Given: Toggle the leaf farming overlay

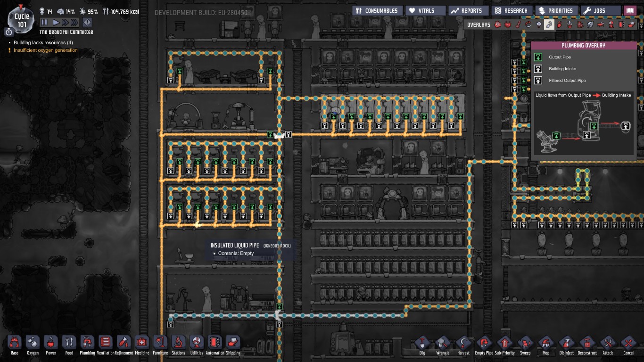Looking at the screenshot, I should tap(590, 25).
